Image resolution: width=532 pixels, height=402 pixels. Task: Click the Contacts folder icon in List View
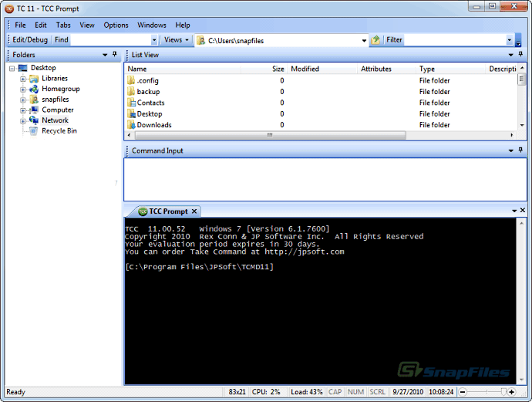(x=131, y=103)
